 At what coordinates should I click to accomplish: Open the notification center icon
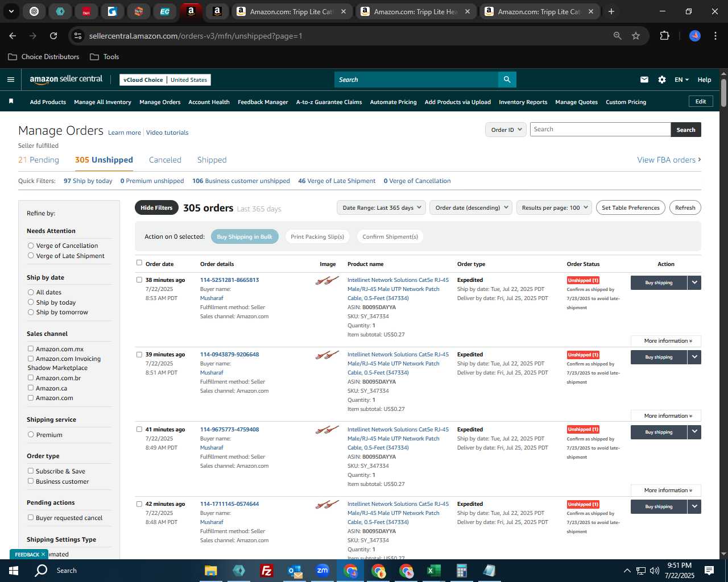click(x=709, y=571)
